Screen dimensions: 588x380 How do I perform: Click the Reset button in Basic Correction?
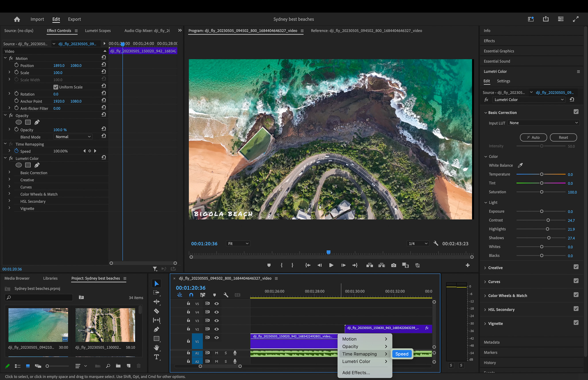point(563,137)
